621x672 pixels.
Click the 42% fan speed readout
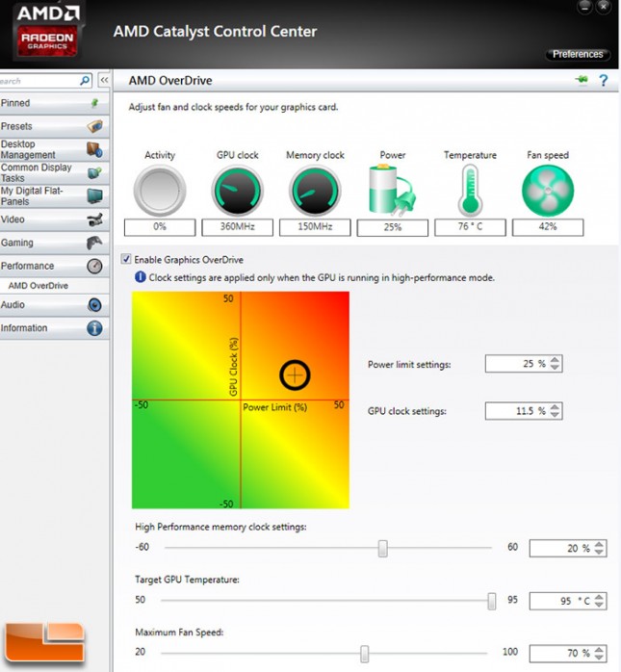(x=548, y=227)
